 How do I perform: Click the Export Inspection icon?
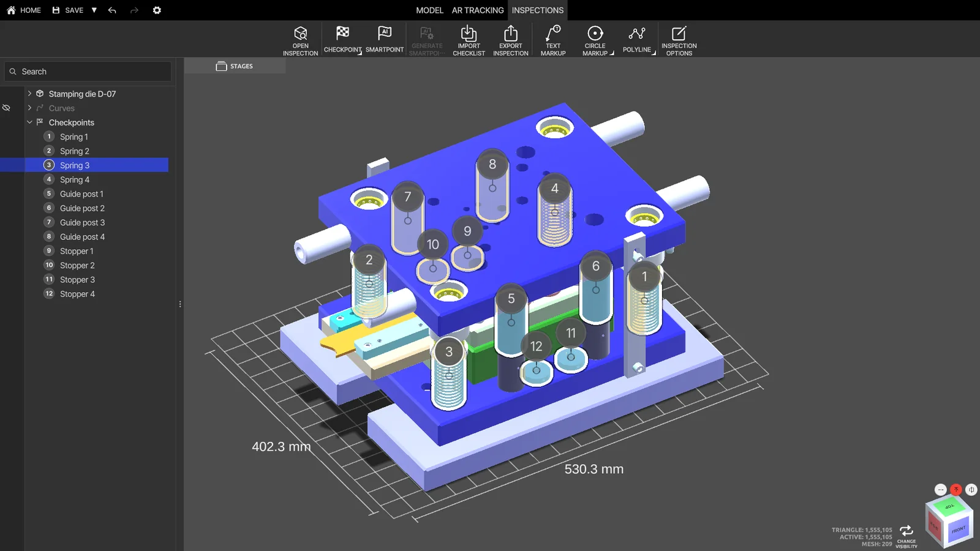(511, 33)
